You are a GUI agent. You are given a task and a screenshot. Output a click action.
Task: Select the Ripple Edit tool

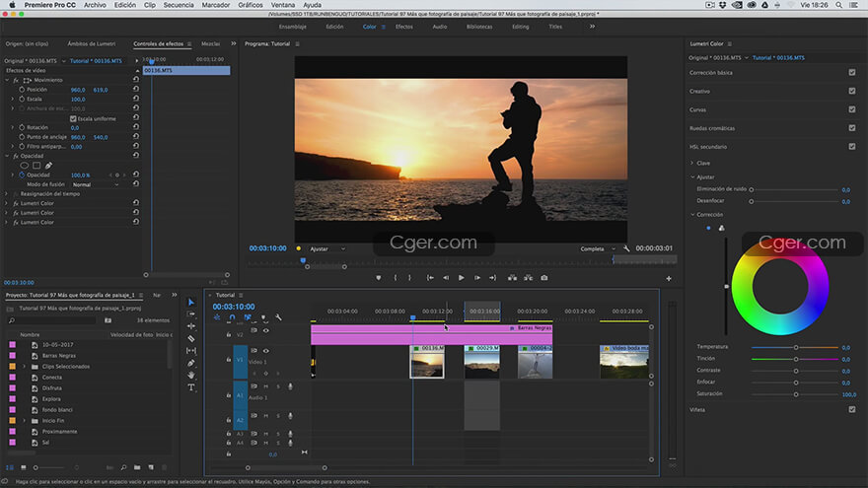pyautogui.click(x=191, y=326)
